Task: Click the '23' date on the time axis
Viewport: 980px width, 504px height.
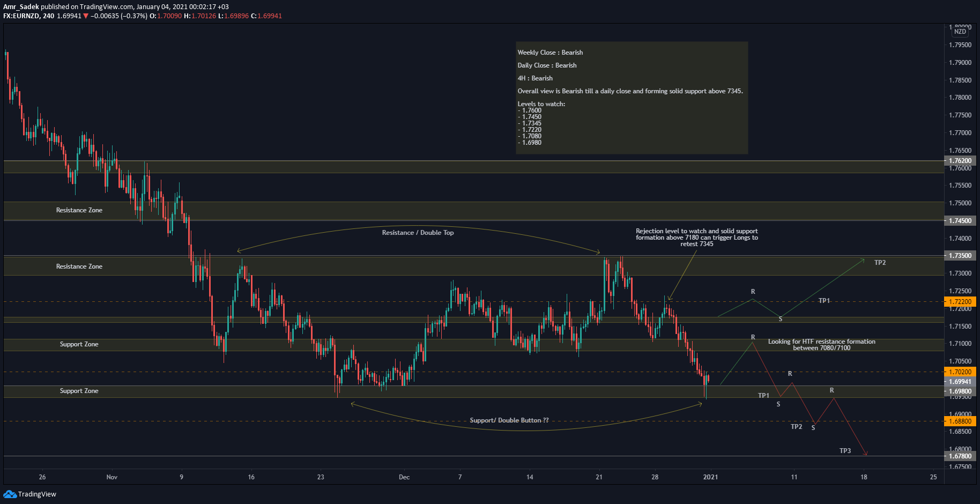Action: point(321,477)
